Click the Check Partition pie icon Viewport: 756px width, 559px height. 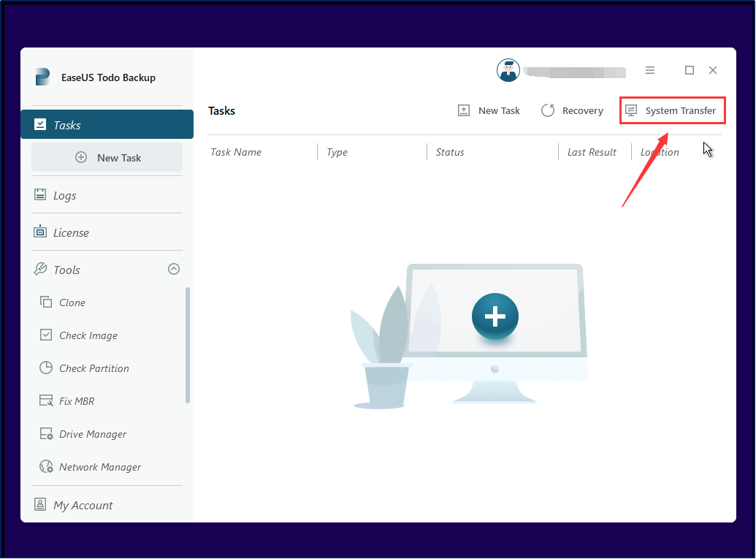tap(46, 368)
